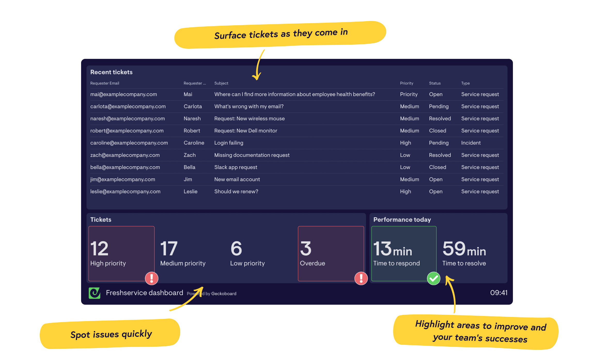Select bella@examplecompany.com email cell
Screen dimensions: 594x364
pyautogui.click(x=125, y=167)
